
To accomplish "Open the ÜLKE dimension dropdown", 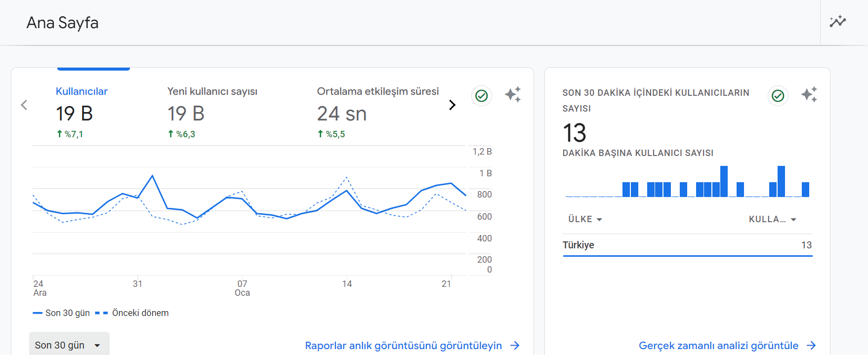I will pyautogui.click(x=585, y=219).
